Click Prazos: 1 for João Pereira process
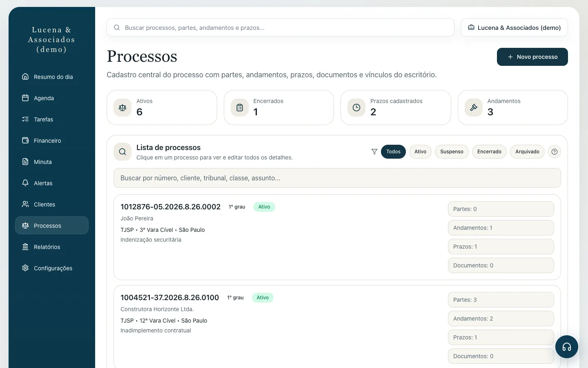The height and width of the screenshot is (368, 588). click(x=501, y=247)
